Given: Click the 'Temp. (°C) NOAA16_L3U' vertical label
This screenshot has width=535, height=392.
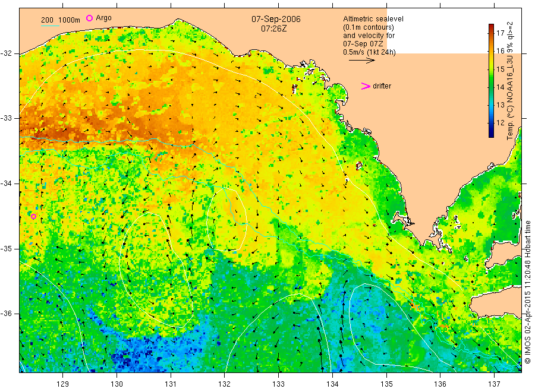Looking at the screenshot, I should 510,96.
